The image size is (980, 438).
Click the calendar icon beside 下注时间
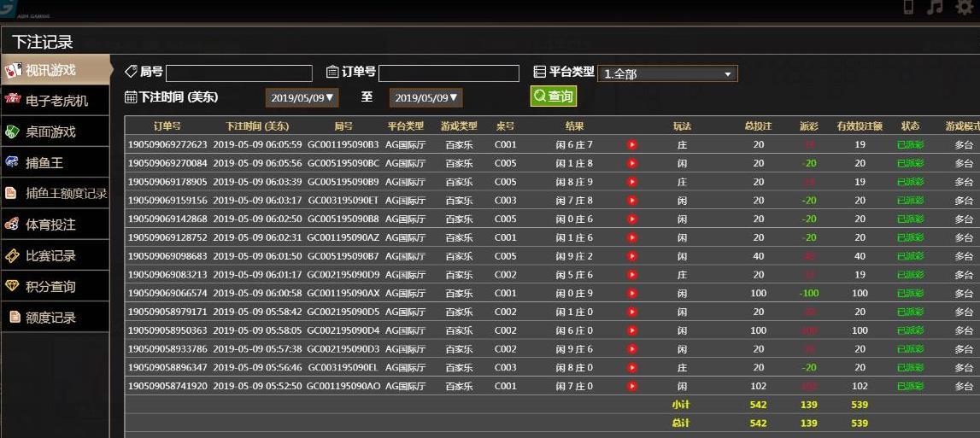pyautogui.click(x=131, y=96)
